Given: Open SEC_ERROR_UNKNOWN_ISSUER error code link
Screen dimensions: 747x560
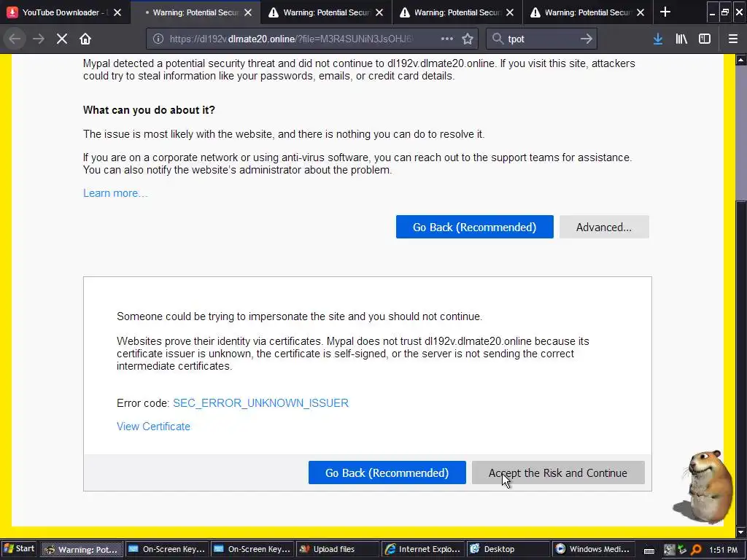Looking at the screenshot, I should pos(260,403).
